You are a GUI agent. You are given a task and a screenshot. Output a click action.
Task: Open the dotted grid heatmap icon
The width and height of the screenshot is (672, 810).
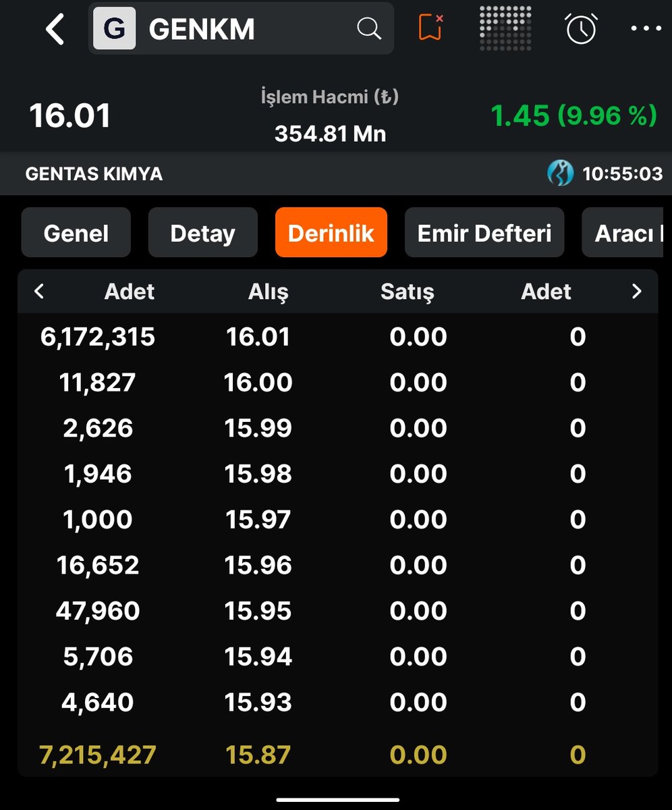point(505,28)
